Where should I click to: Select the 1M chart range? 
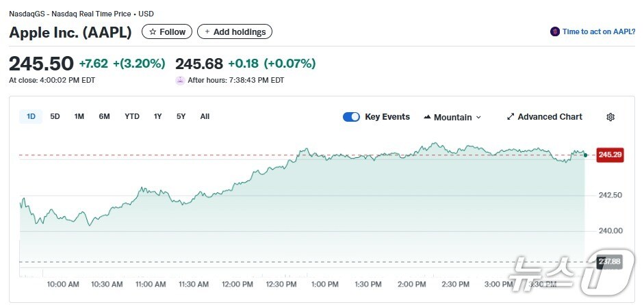click(x=79, y=116)
